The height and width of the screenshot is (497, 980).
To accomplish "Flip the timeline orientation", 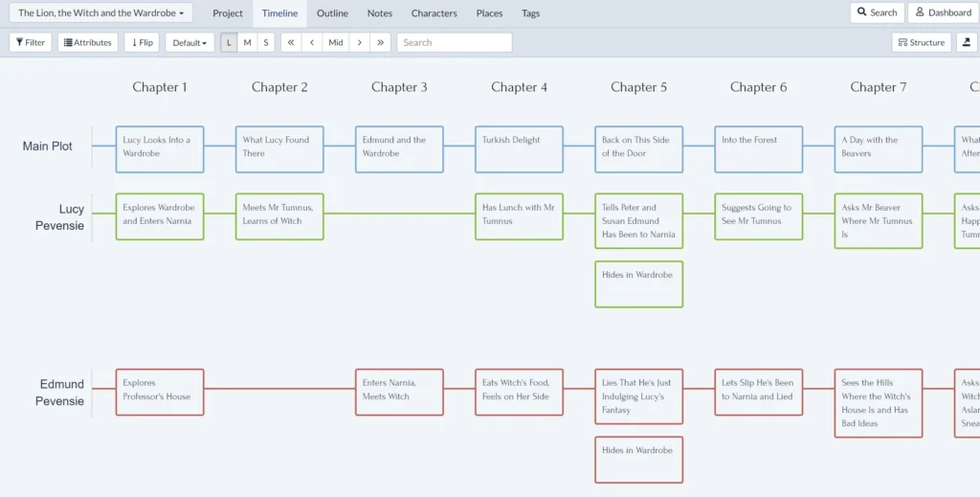I will (142, 42).
